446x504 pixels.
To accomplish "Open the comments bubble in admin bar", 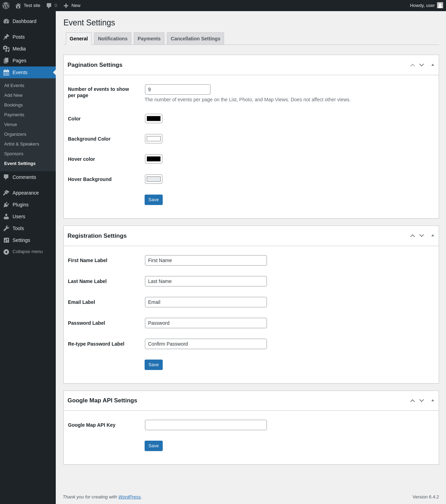I will coord(49,6).
